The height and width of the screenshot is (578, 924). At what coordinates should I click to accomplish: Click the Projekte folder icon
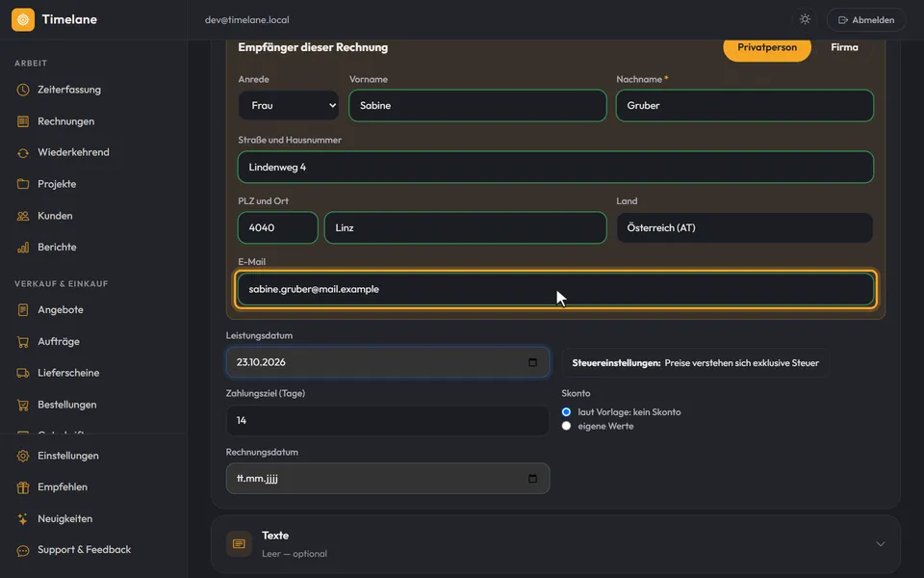coord(23,184)
